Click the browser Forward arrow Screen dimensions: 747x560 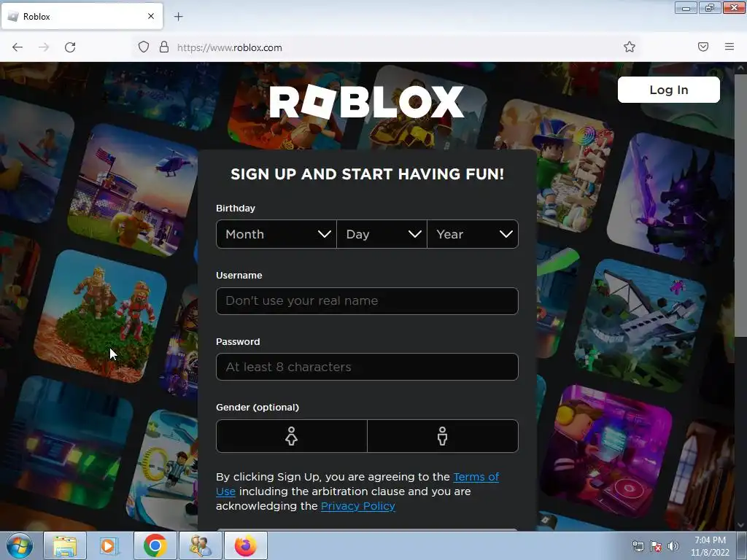[44, 47]
